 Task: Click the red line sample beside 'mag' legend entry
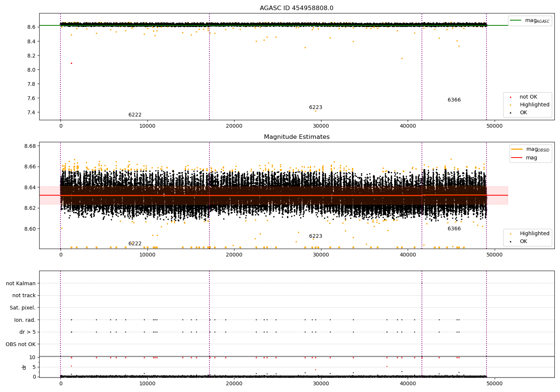[517, 158]
